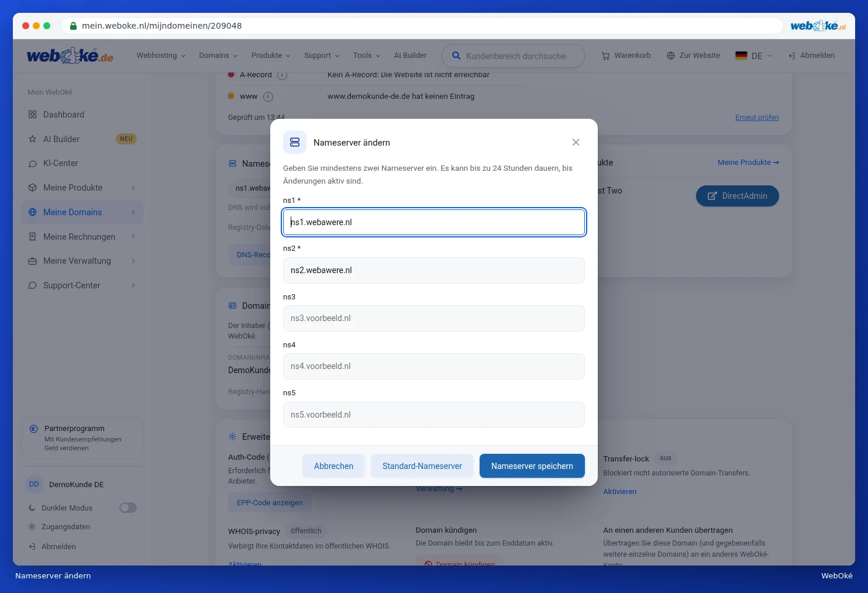
Task: Click the Erneut prüfen link
Action: [757, 118]
